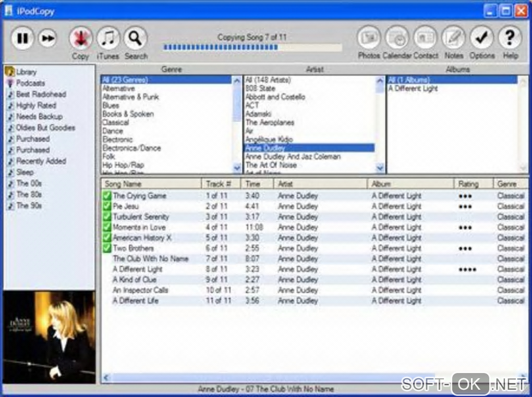Select The Club With No Name song
This screenshot has height=397, width=532.
(x=151, y=259)
